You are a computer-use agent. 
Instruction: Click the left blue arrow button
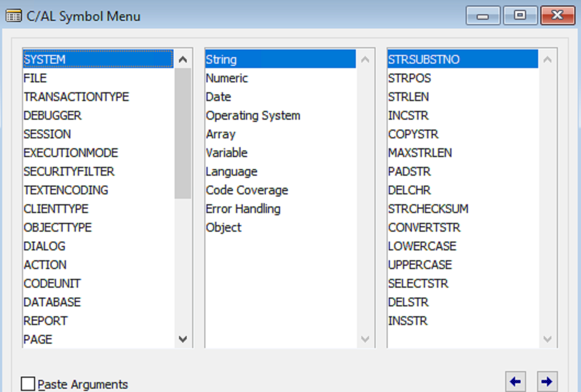tap(515, 382)
